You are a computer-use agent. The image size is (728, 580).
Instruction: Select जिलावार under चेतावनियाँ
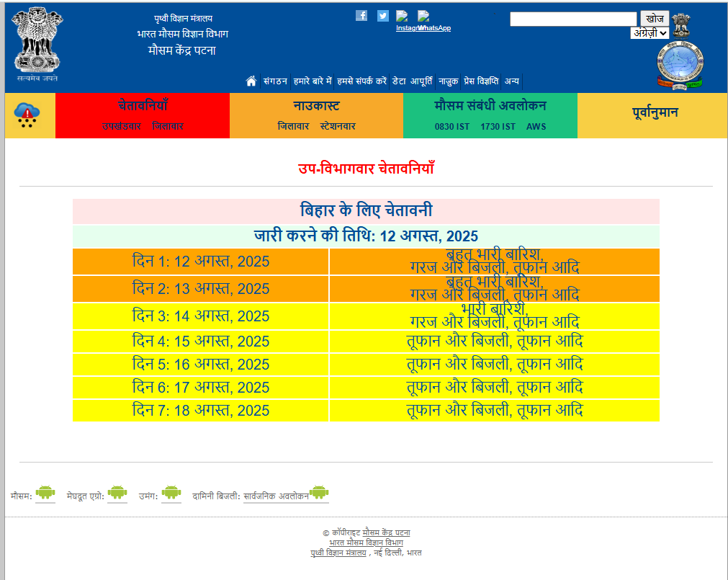click(168, 126)
